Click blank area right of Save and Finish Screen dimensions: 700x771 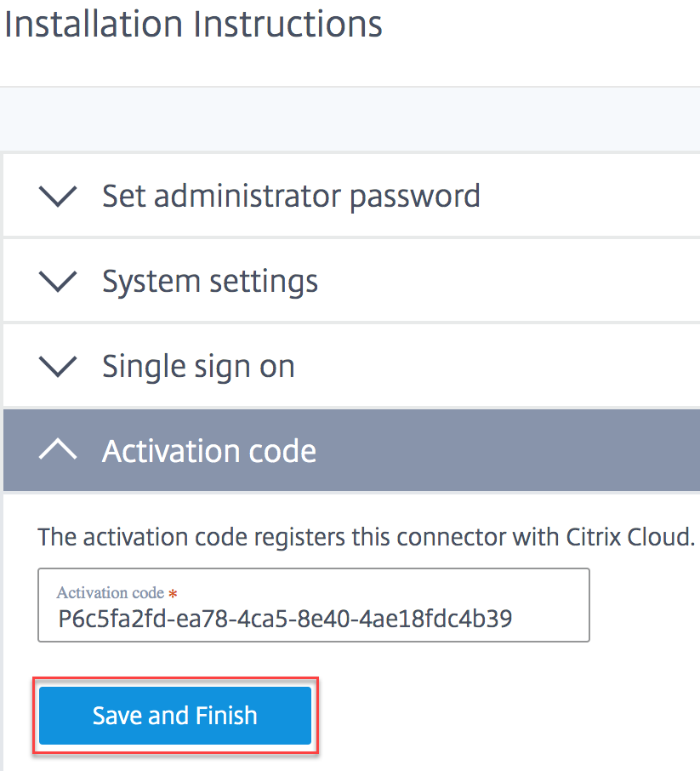pos(510,717)
